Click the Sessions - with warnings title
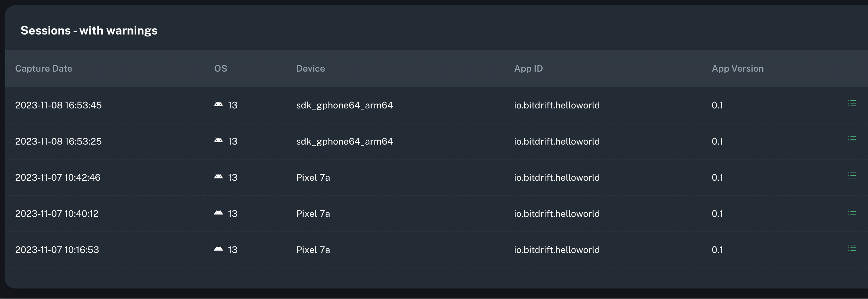The height and width of the screenshot is (299, 868). pos(89,30)
